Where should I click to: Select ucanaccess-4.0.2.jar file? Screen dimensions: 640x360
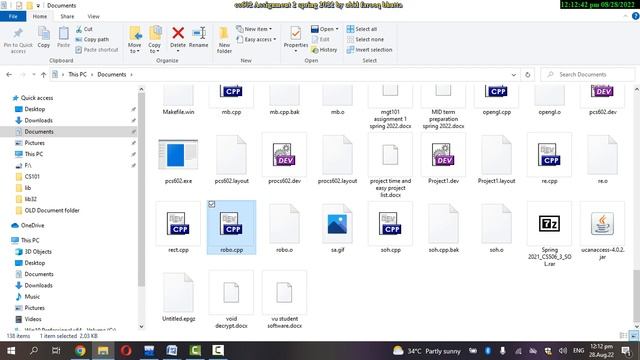602,231
